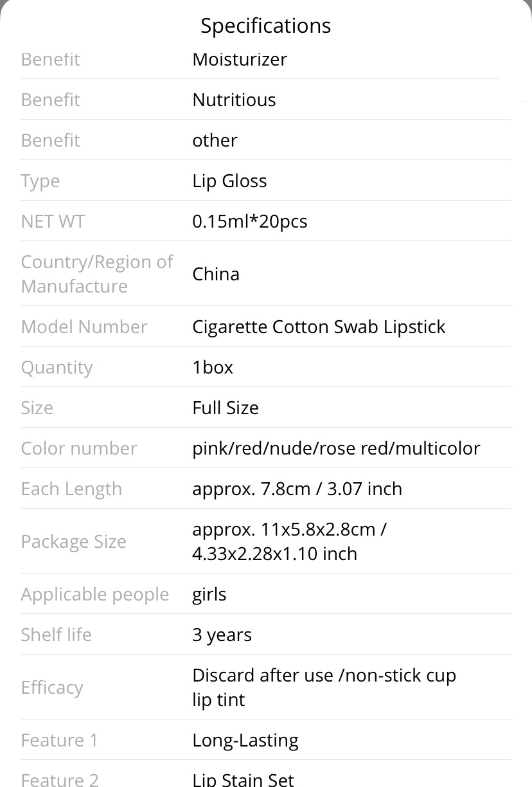532x787 pixels.
Task: Select Cigarette Cotton Swab Lipstick model text
Action: coord(319,327)
